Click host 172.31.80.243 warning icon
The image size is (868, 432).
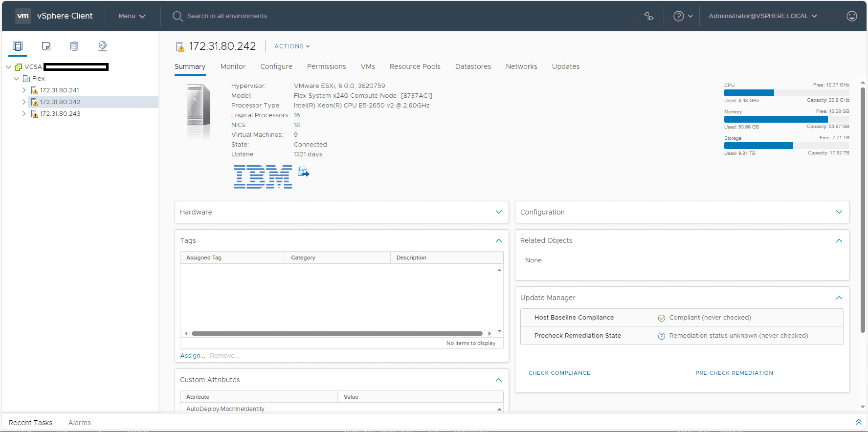point(34,114)
